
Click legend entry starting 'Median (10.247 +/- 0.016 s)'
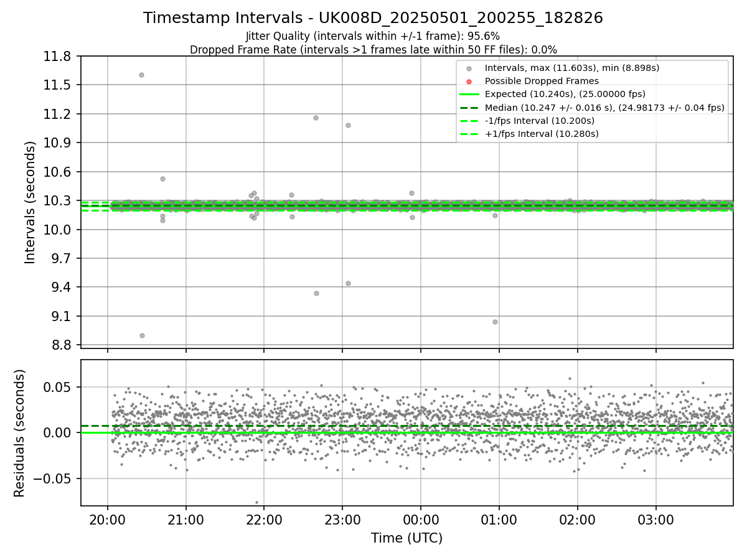coord(604,108)
